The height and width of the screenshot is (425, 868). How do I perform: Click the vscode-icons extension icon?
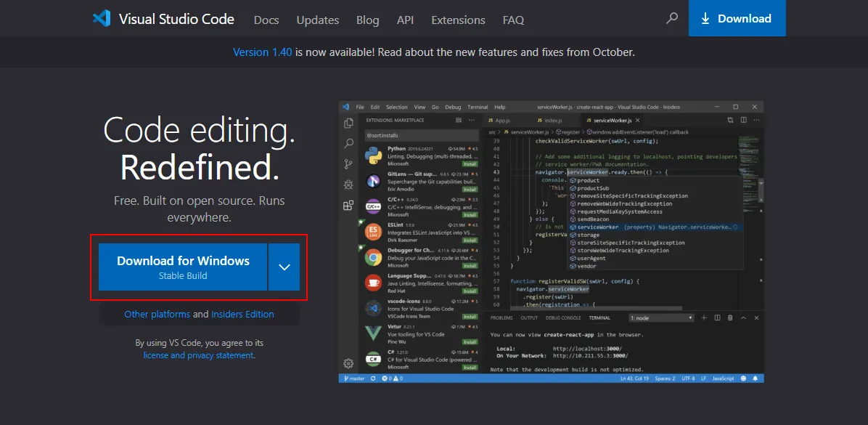373,308
